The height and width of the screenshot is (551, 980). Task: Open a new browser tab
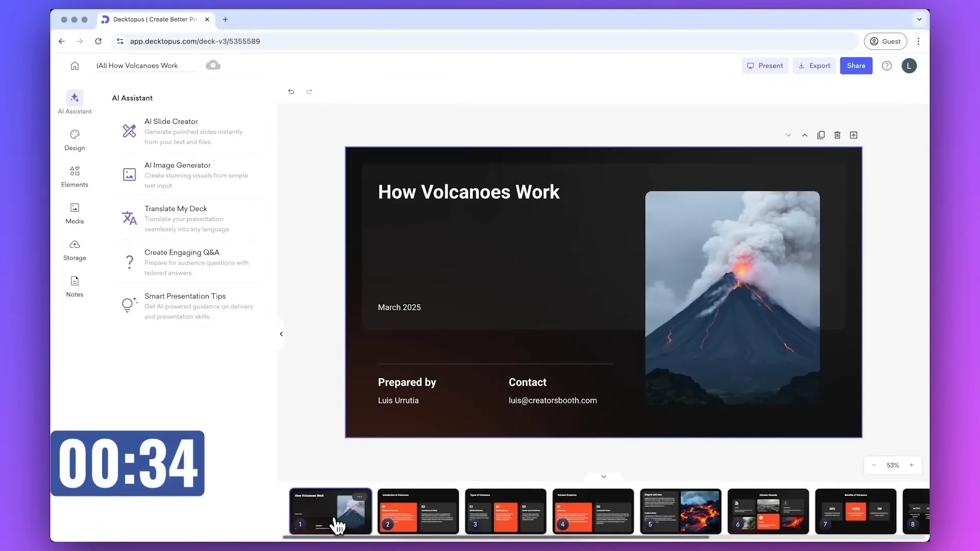coord(225,19)
